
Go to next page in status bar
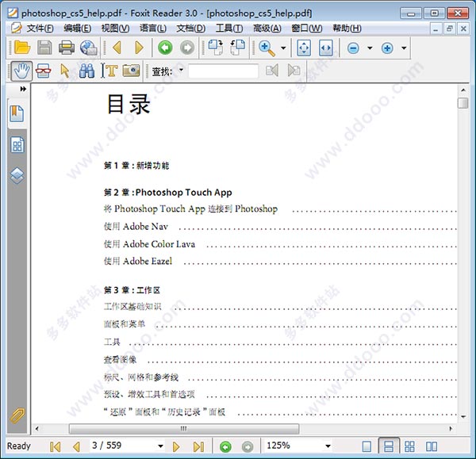click(176, 446)
